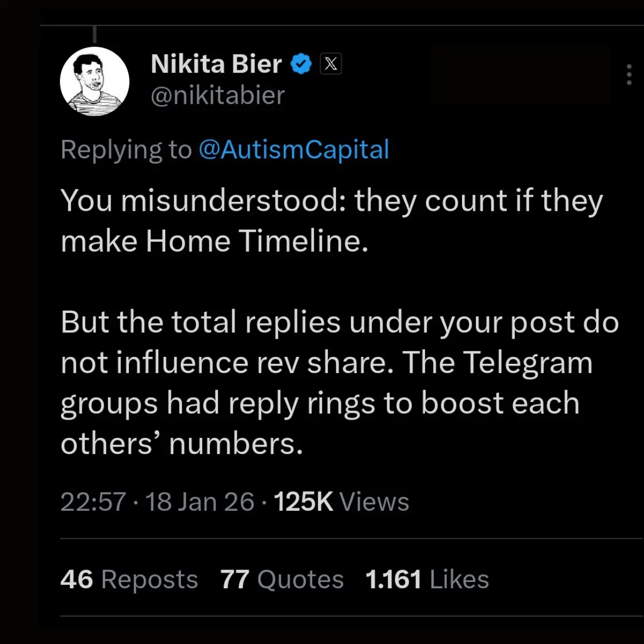Image resolution: width=644 pixels, height=644 pixels.
Task: Open the 77 Quotes list
Action: (282, 580)
